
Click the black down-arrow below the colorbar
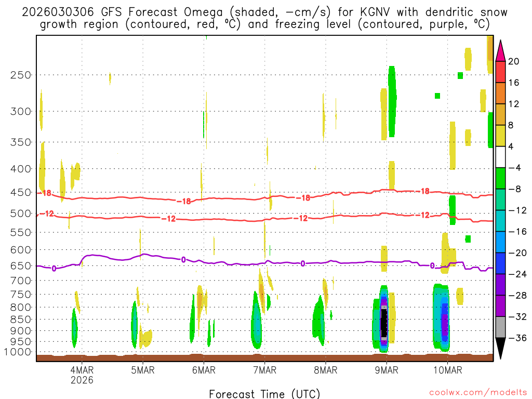coord(501,348)
